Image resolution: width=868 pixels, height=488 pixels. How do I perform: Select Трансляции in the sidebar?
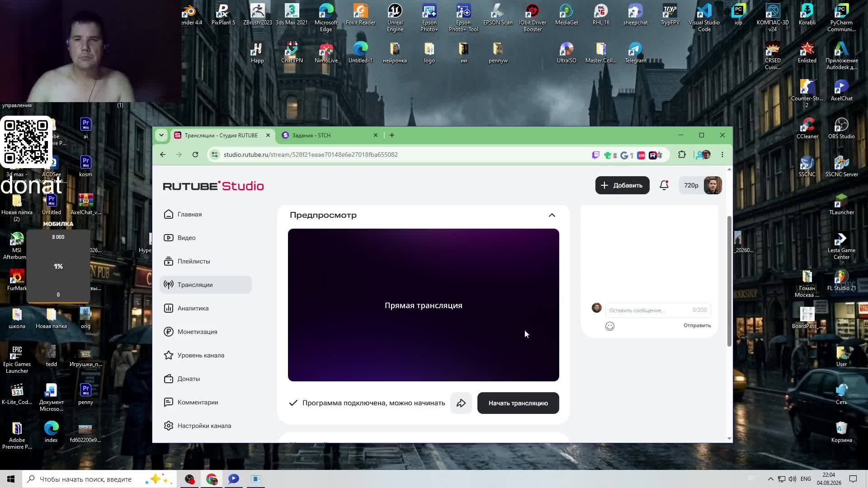pyautogui.click(x=206, y=285)
